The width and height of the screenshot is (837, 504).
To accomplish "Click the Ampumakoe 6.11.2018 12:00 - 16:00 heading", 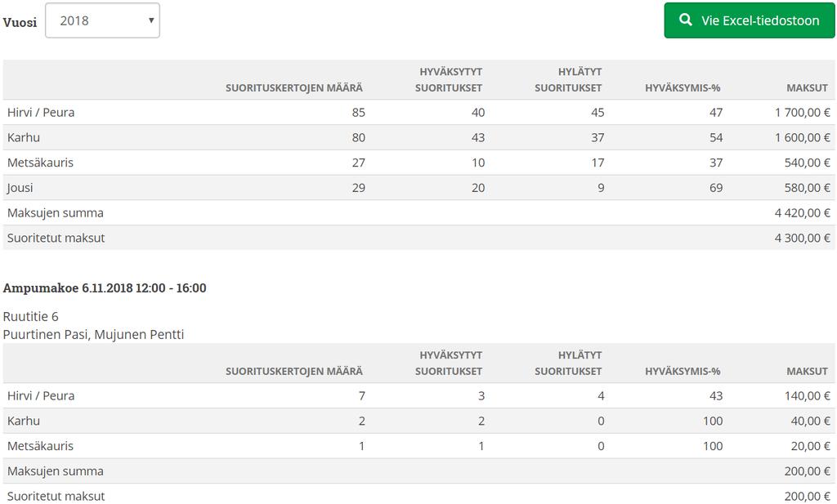I will (x=105, y=288).
